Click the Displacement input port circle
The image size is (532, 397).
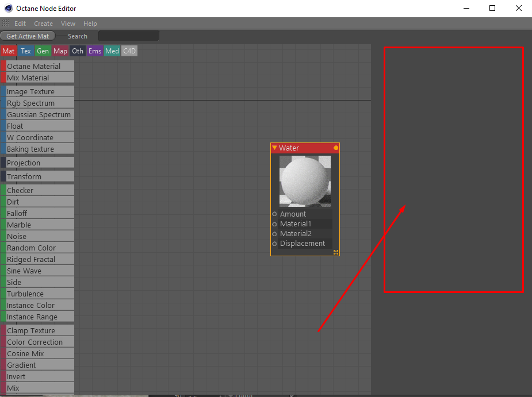(274, 244)
